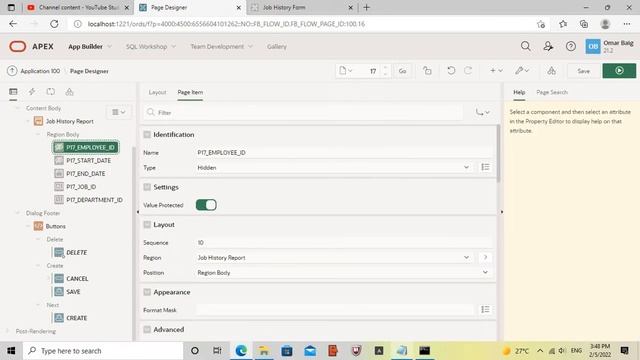This screenshot has height=360, width=640.
Task: Open the page selector dropdown
Action: 345,71
